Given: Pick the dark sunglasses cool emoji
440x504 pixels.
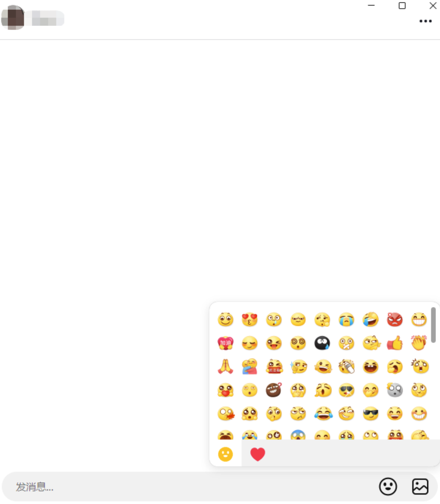Looking at the screenshot, I should click(x=371, y=414).
